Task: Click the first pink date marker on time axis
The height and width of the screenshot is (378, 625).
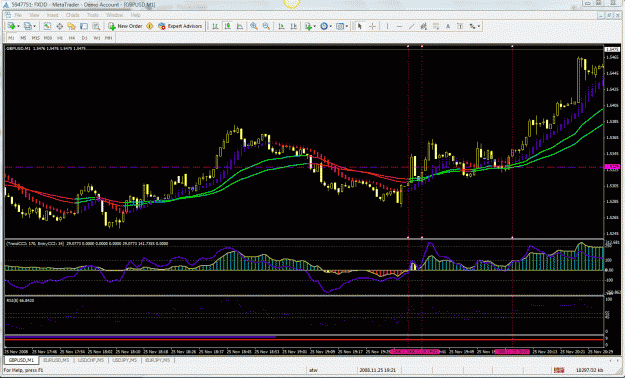Action: point(415,352)
